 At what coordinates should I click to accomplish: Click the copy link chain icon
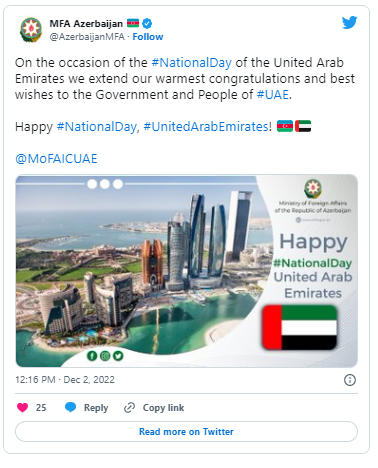tap(129, 407)
